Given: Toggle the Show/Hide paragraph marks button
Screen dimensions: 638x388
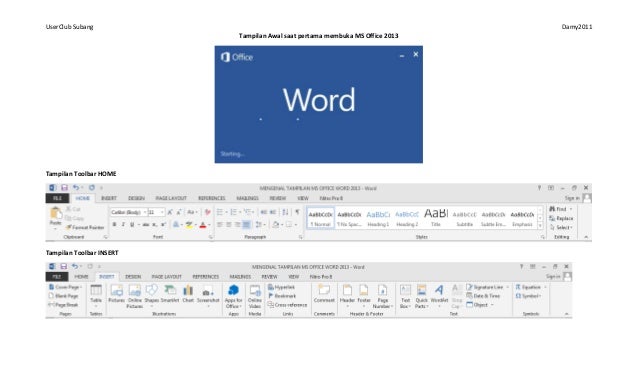Looking at the screenshot, I should [x=297, y=212].
